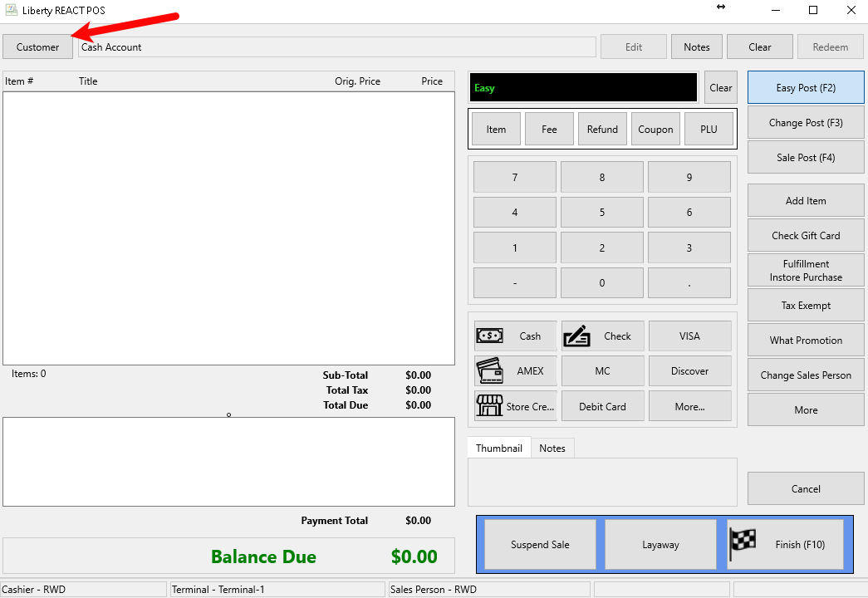Click the checkered flag Finish icon

pyautogui.click(x=743, y=544)
